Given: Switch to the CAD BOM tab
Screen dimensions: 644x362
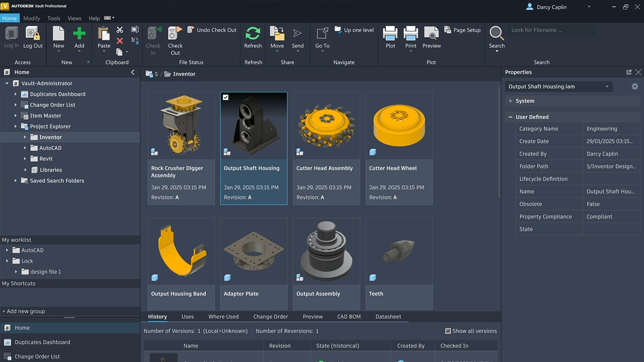Looking at the screenshot, I should pos(349,317).
